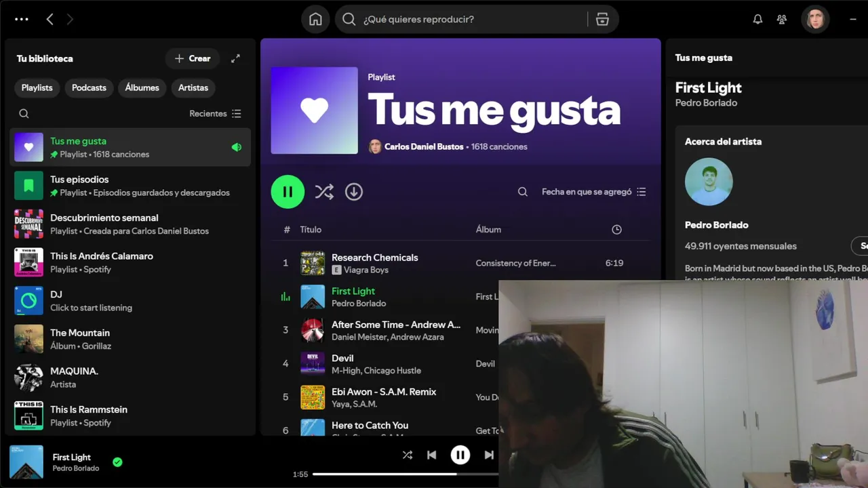The width and height of the screenshot is (868, 488).
Task: Pause playlist with the big green button
Action: tap(288, 192)
